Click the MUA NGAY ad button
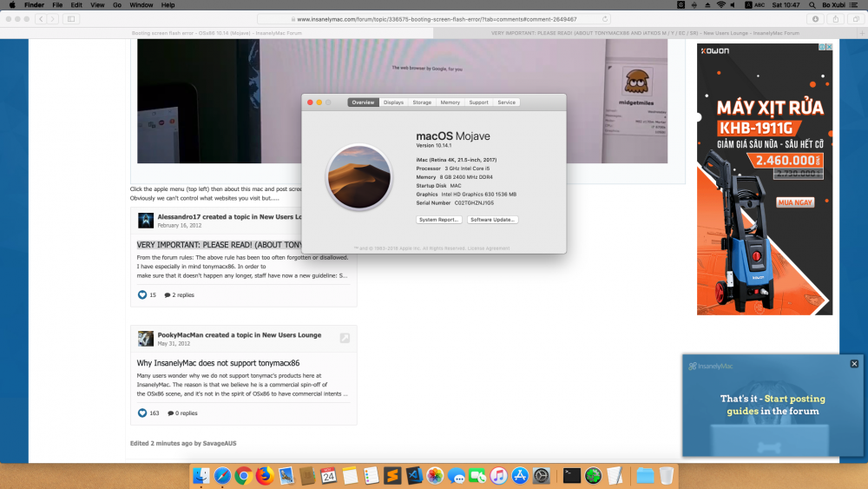 795,202
